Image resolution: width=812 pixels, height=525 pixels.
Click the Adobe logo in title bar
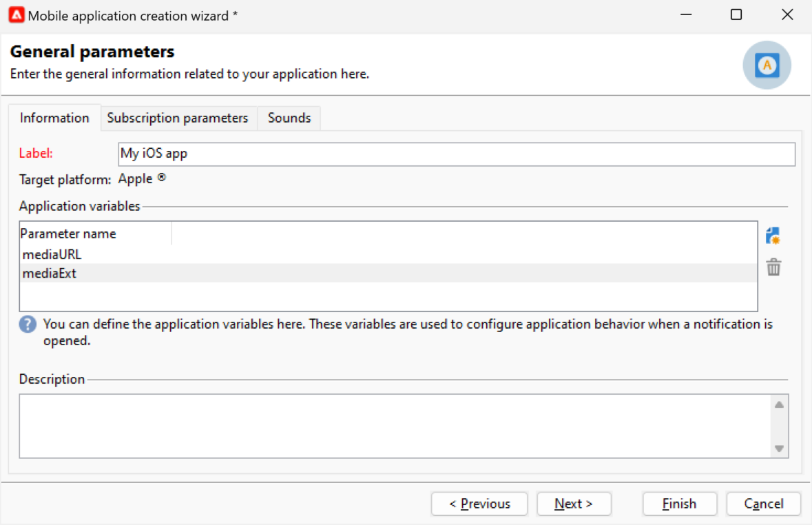click(x=17, y=15)
